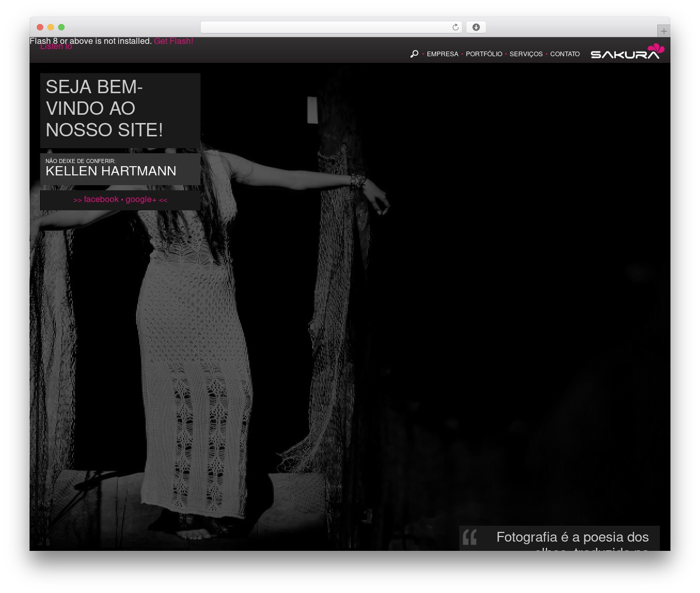Screen dimensions: 700x593
Task: Click the 'Seja bem-vindo ao nosso site!' heading
Action: (x=104, y=108)
